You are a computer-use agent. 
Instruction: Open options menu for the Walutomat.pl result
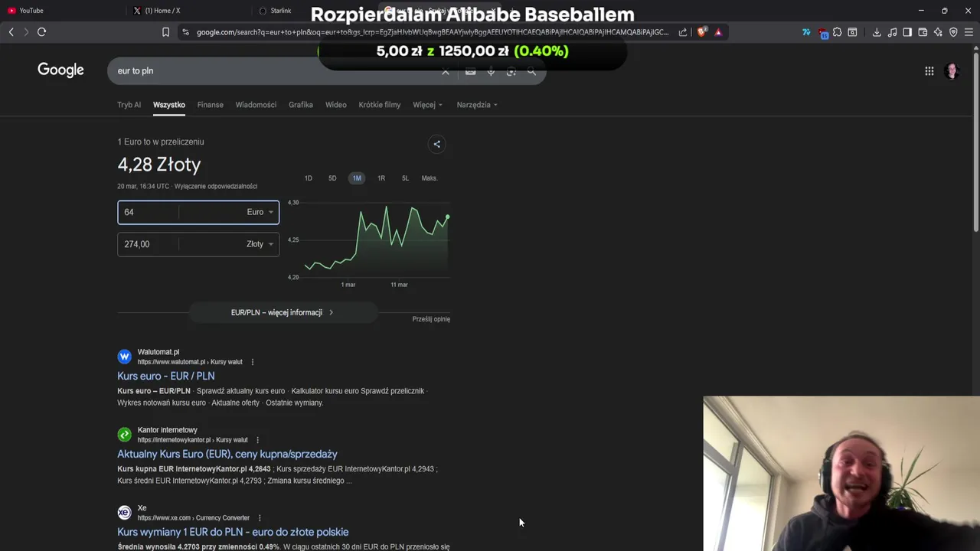[x=252, y=362]
